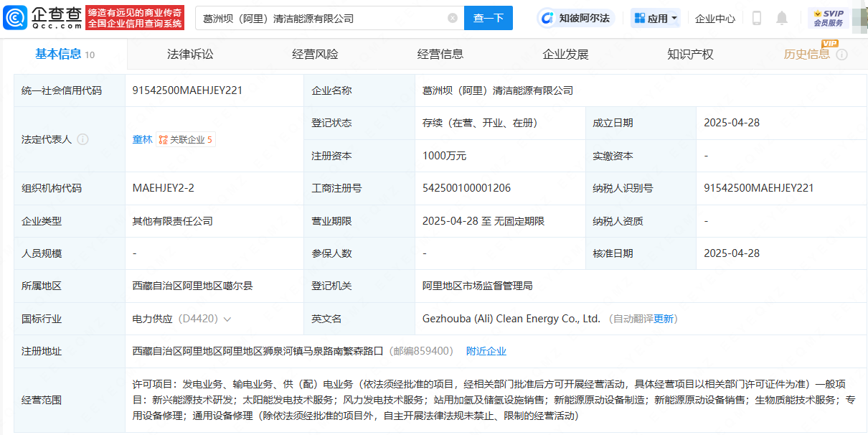Select company type 其他有限责任公司
The height and width of the screenshot is (435, 868).
(173, 221)
